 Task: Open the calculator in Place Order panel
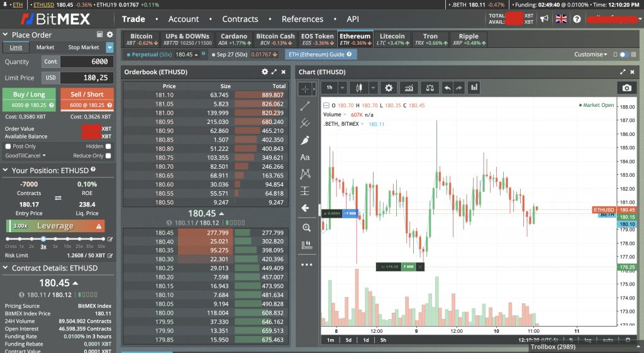pyautogui.click(x=99, y=35)
